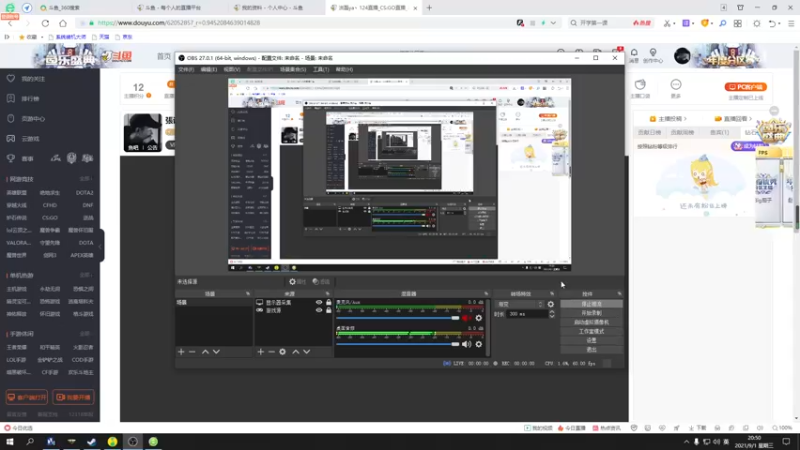Open new browser tab with plus

(x=429, y=8)
